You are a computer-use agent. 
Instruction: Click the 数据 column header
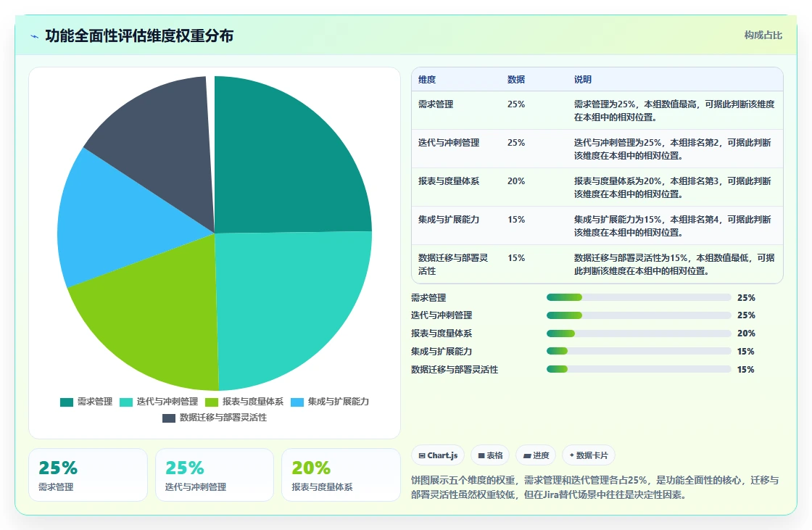tap(516, 80)
